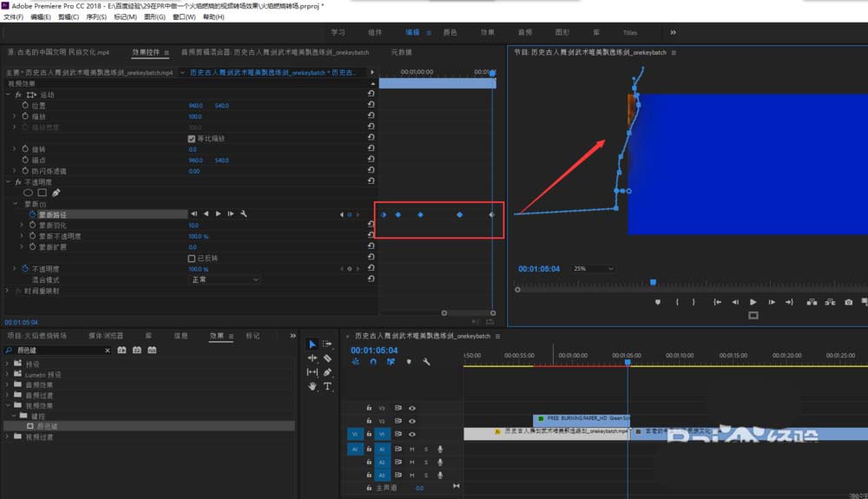Toggle lock on track V2
The width and height of the screenshot is (868, 499).
tap(369, 421)
